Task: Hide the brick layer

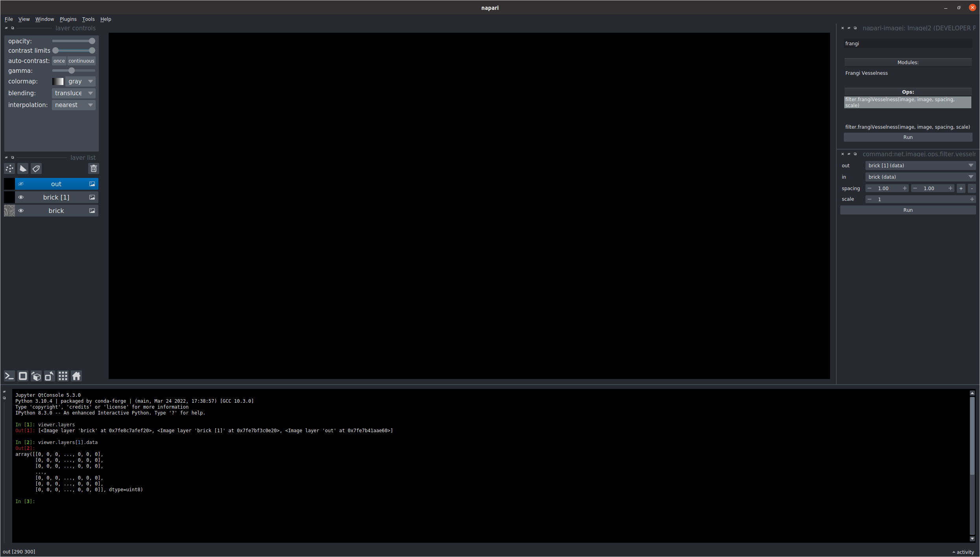Action: pyautogui.click(x=21, y=211)
